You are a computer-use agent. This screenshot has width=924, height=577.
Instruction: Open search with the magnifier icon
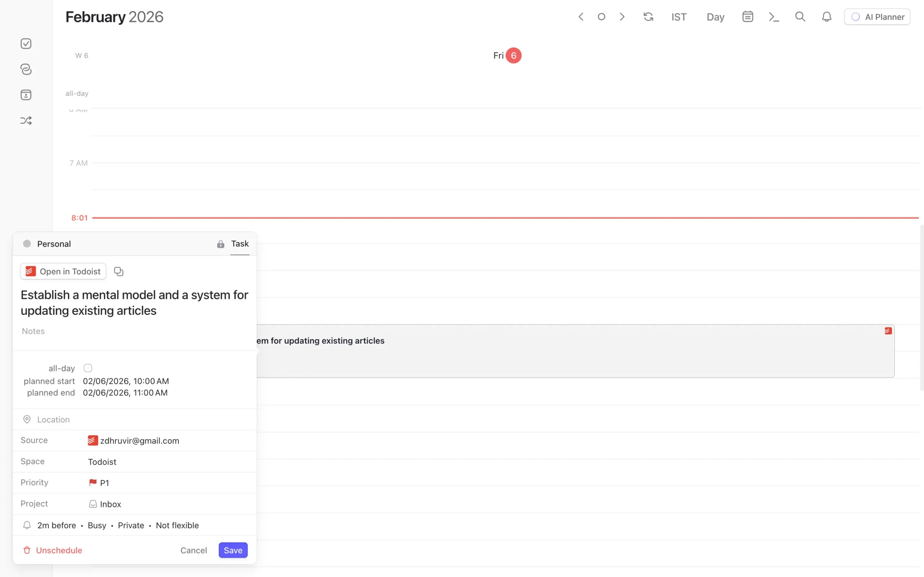coord(800,17)
